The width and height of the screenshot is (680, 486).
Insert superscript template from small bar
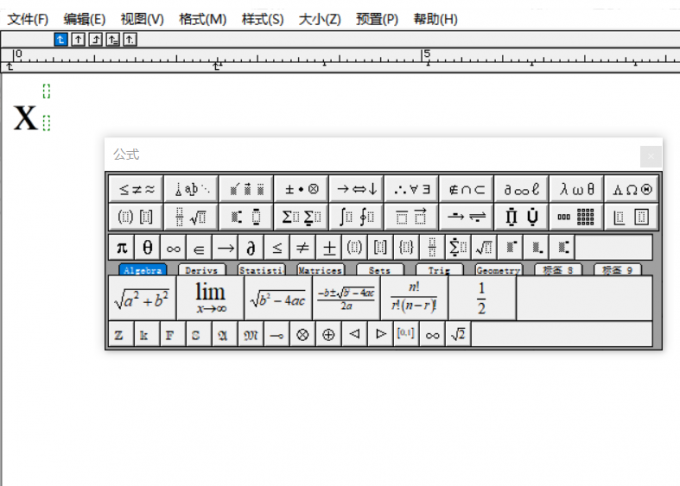(x=510, y=248)
